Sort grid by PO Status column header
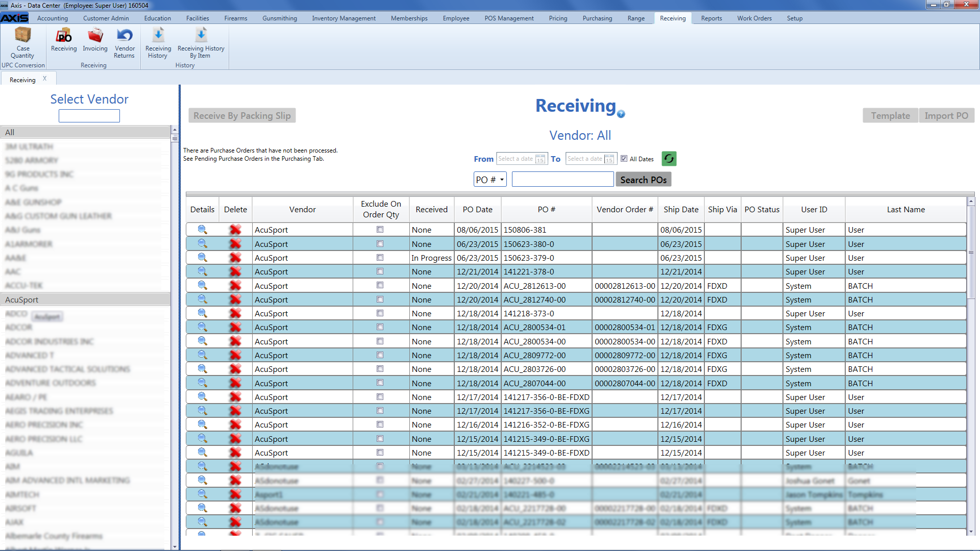980x551 pixels. (x=762, y=210)
